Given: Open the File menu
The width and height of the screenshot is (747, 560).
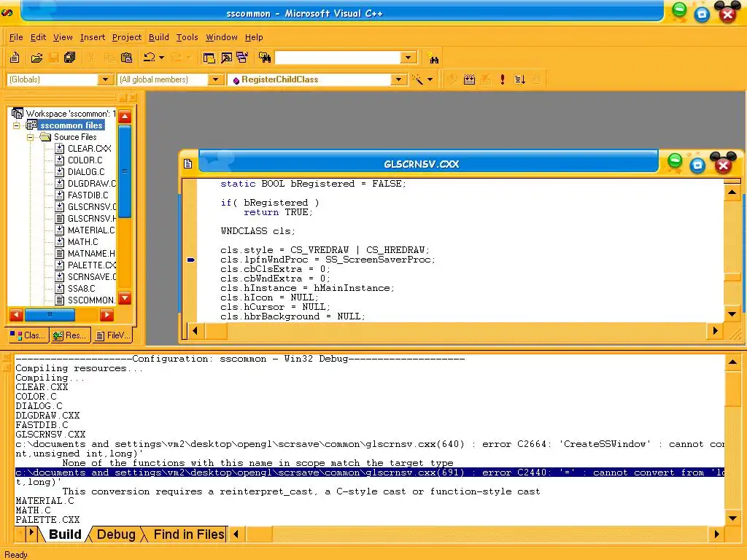Looking at the screenshot, I should (16, 37).
